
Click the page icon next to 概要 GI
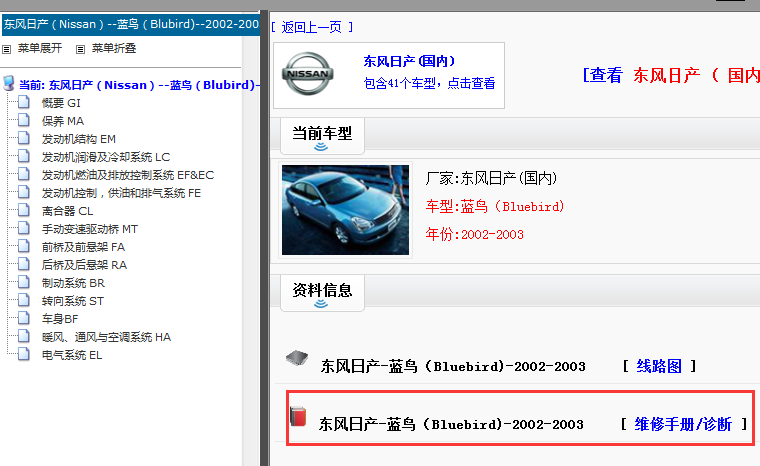24,102
